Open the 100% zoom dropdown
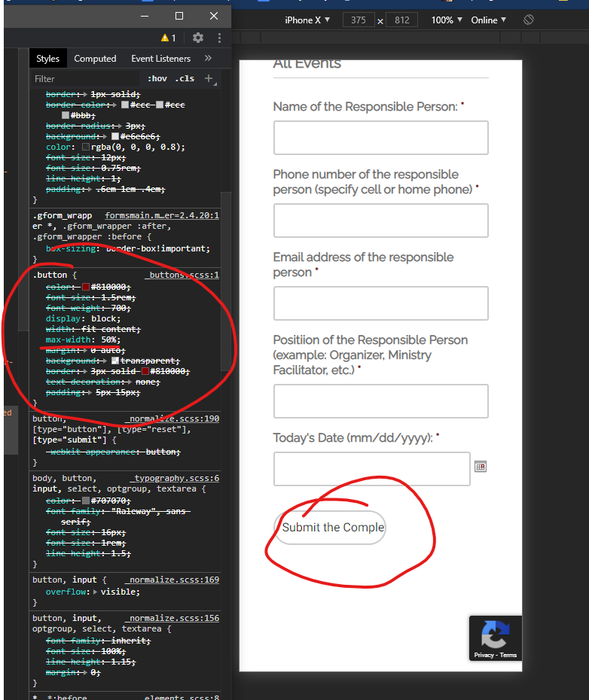589x700 pixels. (x=447, y=20)
